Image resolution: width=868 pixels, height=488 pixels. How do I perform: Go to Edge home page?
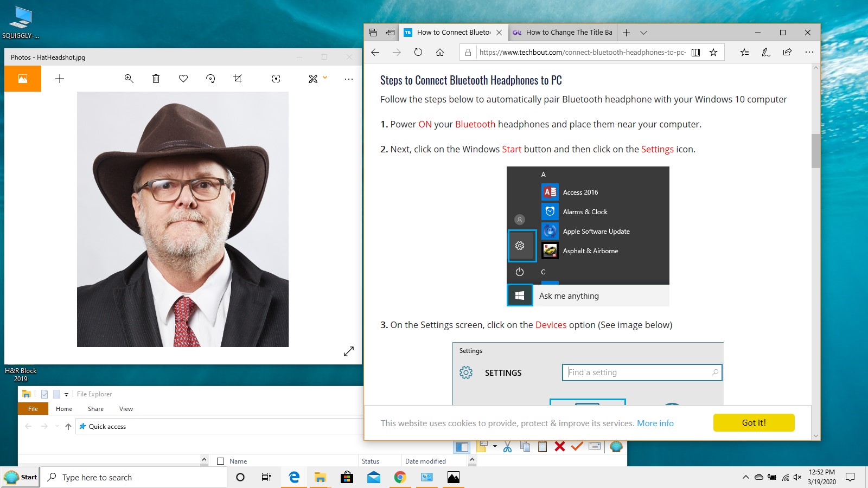click(x=440, y=52)
